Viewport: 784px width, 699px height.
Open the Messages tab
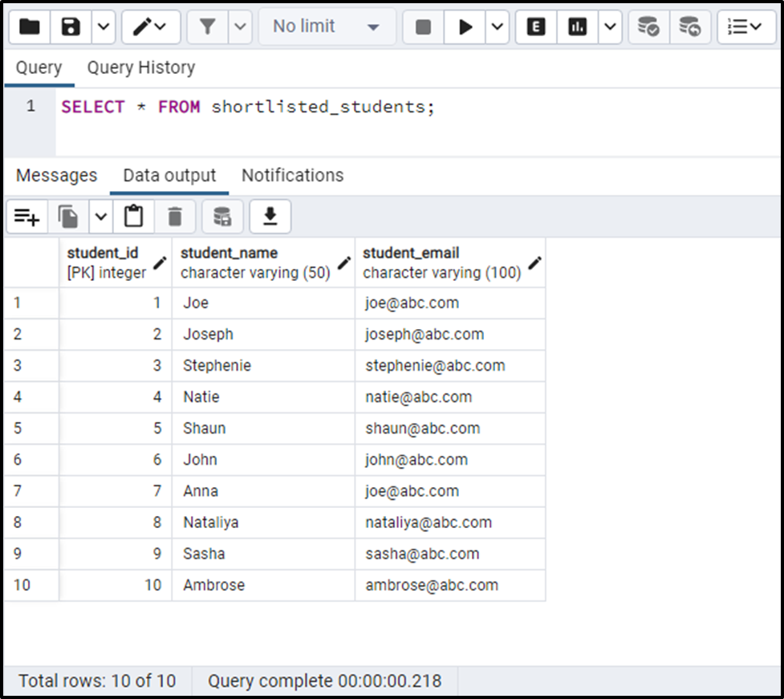click(56, 175)
